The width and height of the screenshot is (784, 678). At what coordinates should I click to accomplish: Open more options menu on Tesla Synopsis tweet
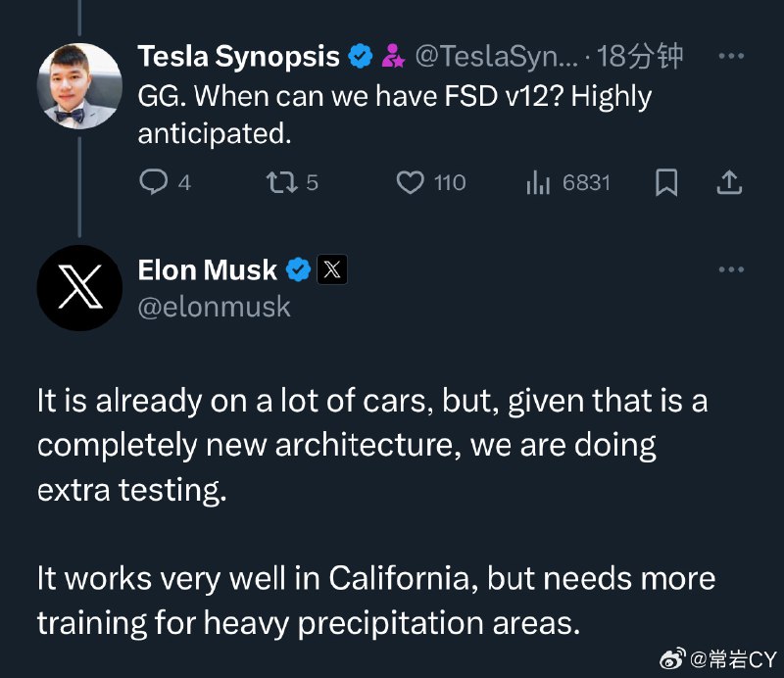click(x=731, y=56)
